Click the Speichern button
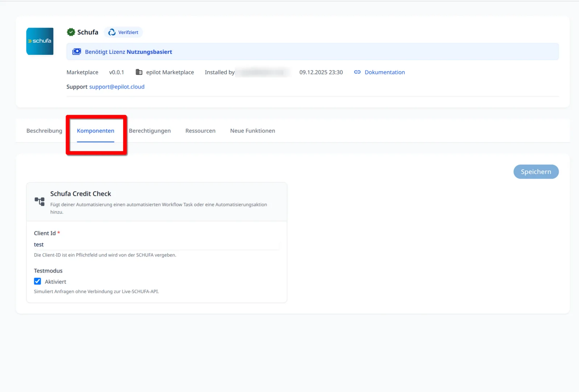 coord(536,172)
